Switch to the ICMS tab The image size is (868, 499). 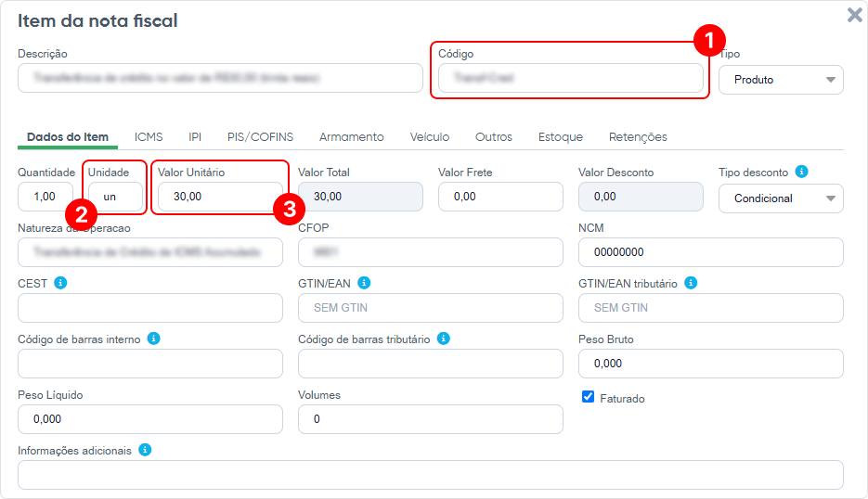coord(149,137)
